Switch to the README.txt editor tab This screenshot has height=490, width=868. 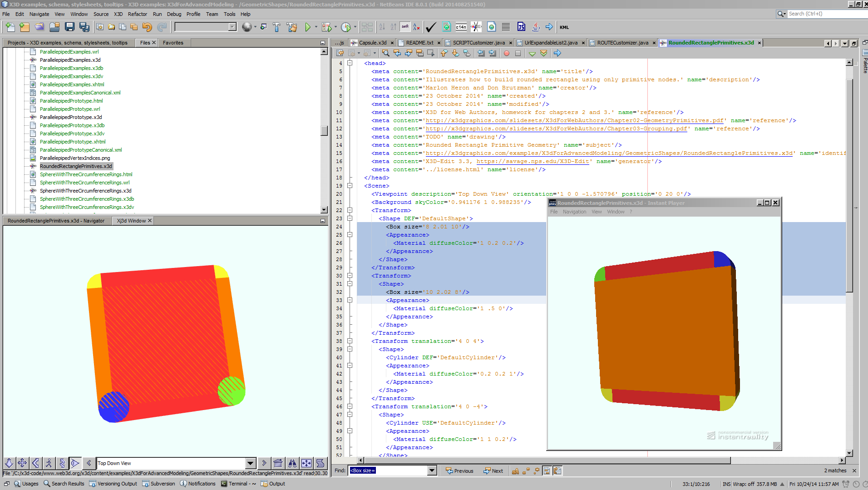(419, 43)
